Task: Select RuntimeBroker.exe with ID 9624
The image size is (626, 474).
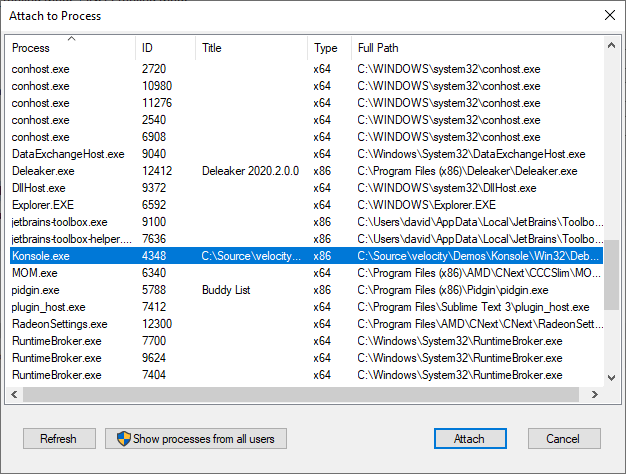Action: (x=306, y=358)
